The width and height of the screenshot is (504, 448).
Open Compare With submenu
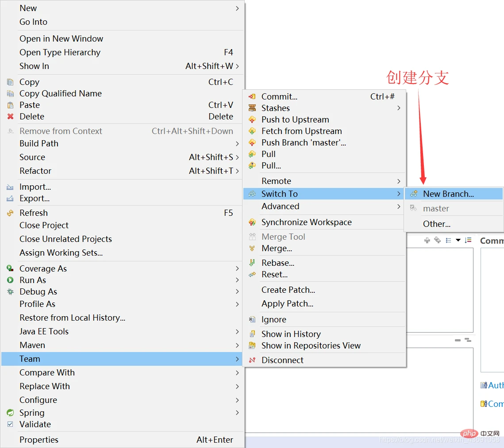(122, 372)
